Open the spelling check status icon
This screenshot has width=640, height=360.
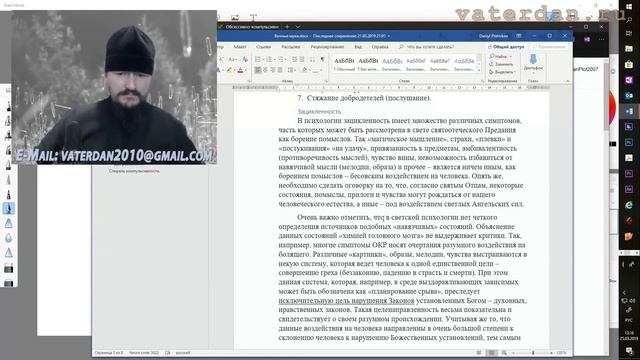[x=168, y=353]
